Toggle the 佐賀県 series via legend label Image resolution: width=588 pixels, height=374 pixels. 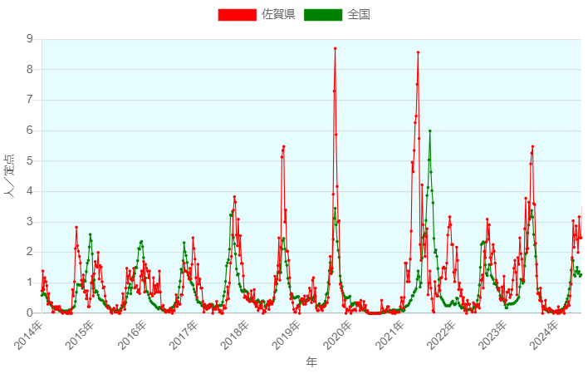278,14
